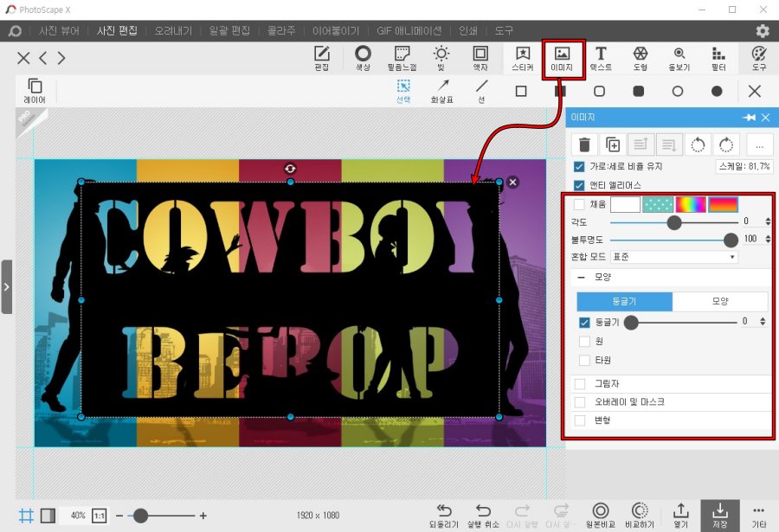Switch to 오려내기 tab
Image resolution: width=779 pixels, height=532 pixels.
click(x=173, y=31)
